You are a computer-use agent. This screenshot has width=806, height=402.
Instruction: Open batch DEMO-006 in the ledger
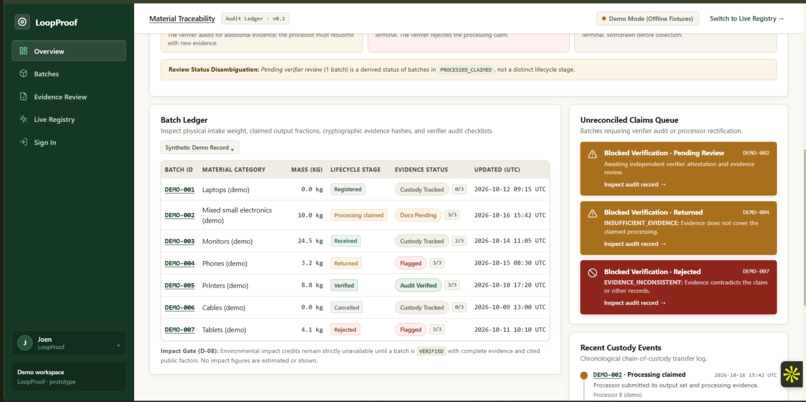pos(179,307)
